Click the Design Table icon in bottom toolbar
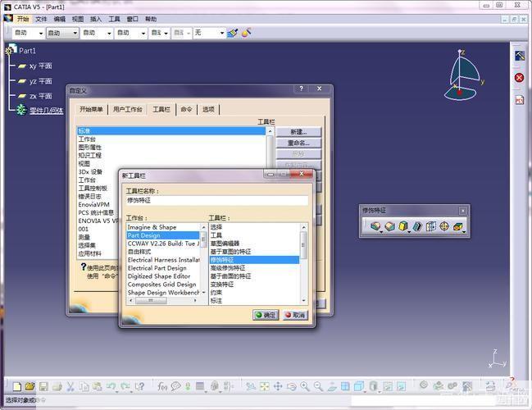Image resolution: width=532 pixels, height=410 pixels. point(200,386)
